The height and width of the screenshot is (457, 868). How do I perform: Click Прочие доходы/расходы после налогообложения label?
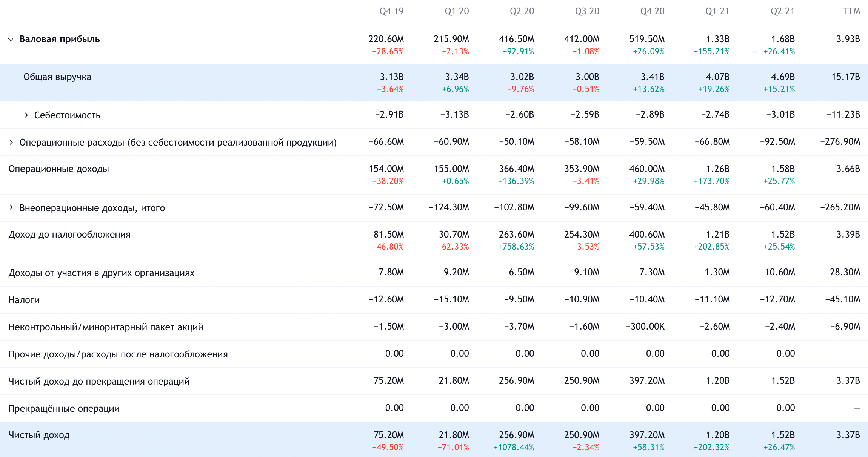118,354
